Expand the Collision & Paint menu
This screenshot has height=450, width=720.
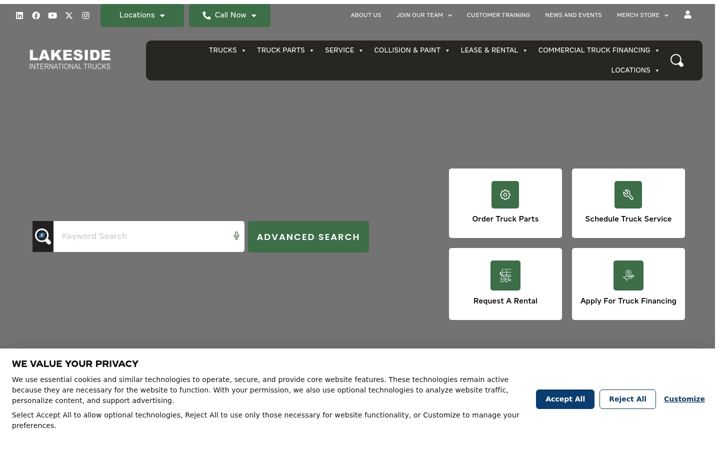click(x=411, y=50)
